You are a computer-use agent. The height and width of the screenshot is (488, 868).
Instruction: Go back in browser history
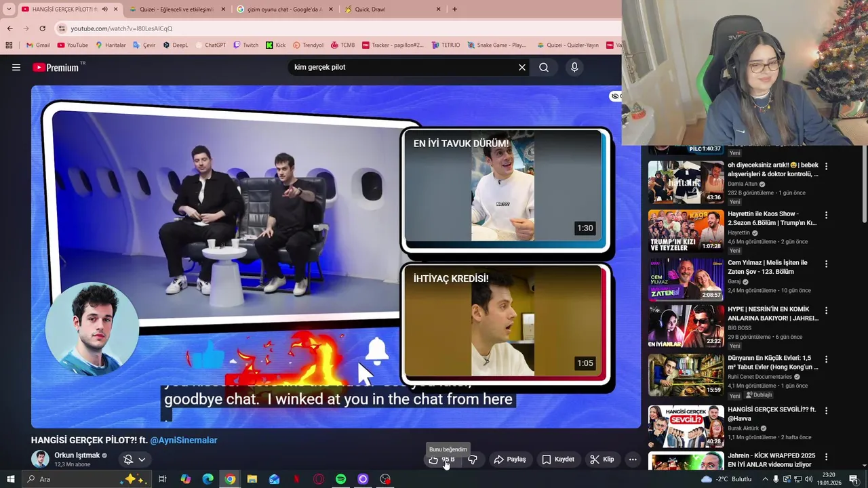tap(9, 28)
